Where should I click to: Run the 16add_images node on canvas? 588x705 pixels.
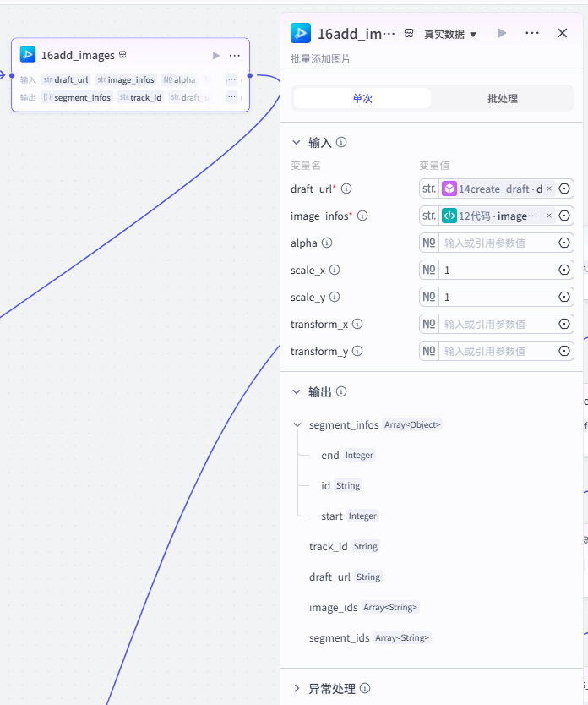click(216, 55)
